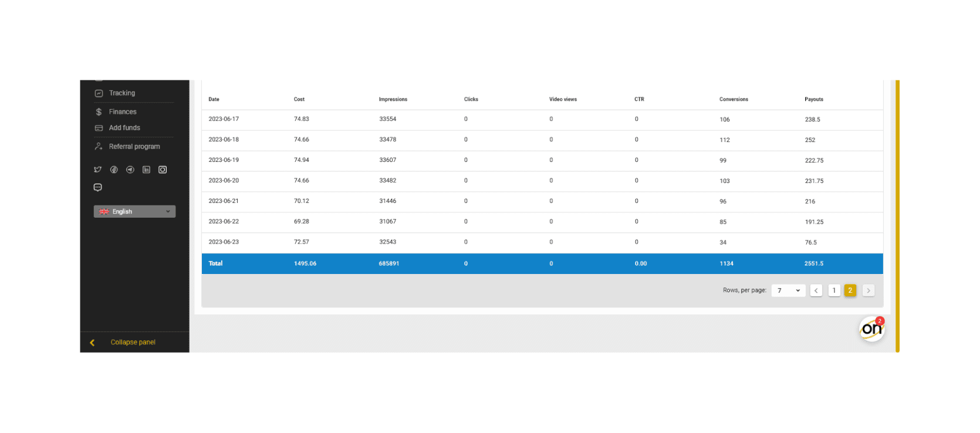This screenshot has height=433, width=980.
Task: Open the rows per page dropdown
Action: [x=788, y=290]
